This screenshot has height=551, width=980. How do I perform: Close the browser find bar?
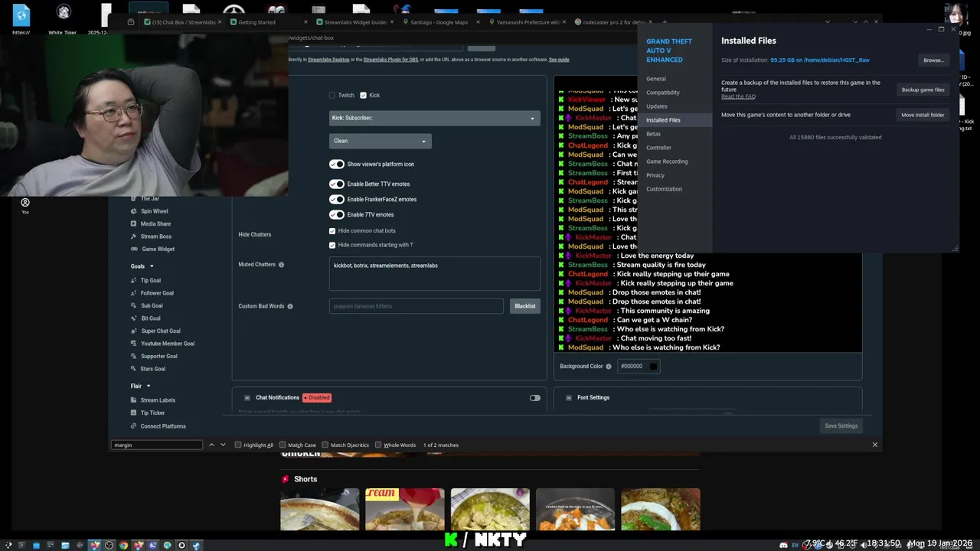tap(875, 445)
